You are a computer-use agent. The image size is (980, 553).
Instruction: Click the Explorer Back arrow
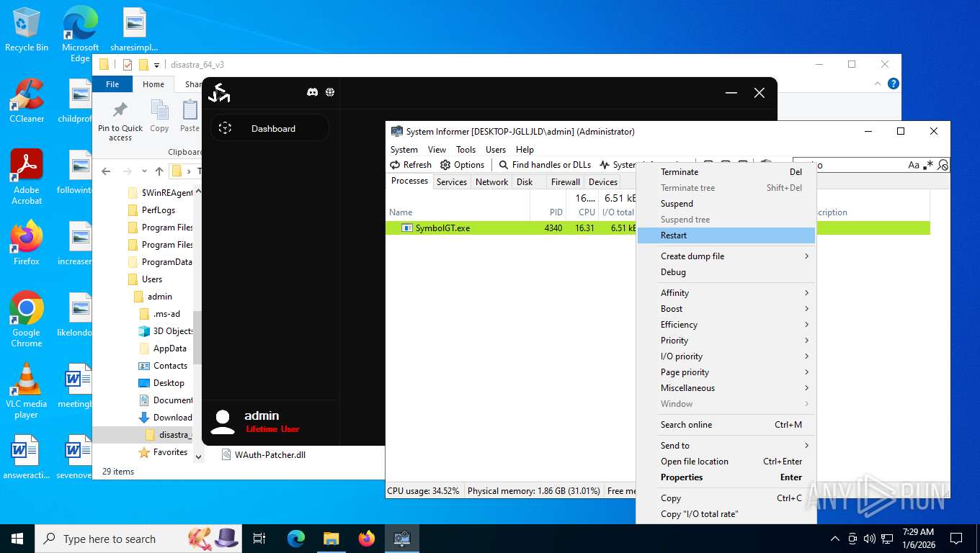pyautogui.click(x=106, y=171)
